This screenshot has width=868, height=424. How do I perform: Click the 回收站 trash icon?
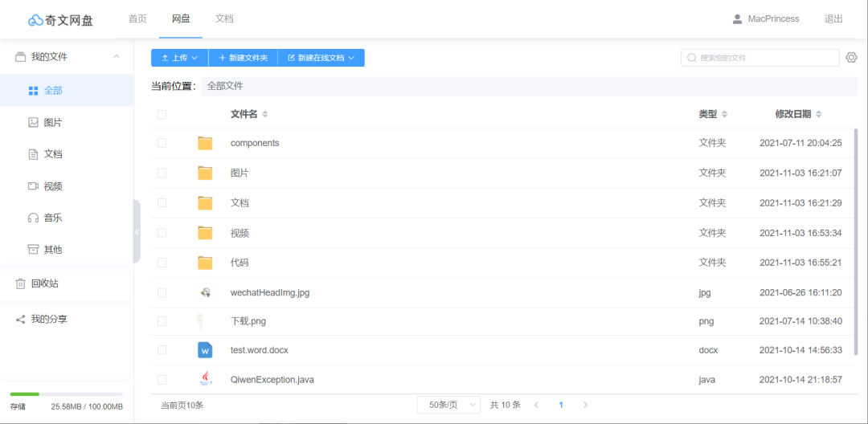click(21, 283)
